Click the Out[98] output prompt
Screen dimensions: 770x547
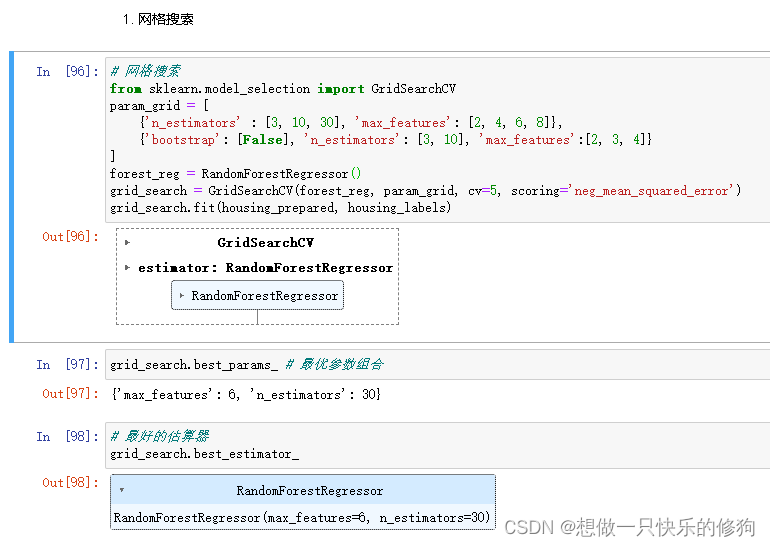pos(70,482)
